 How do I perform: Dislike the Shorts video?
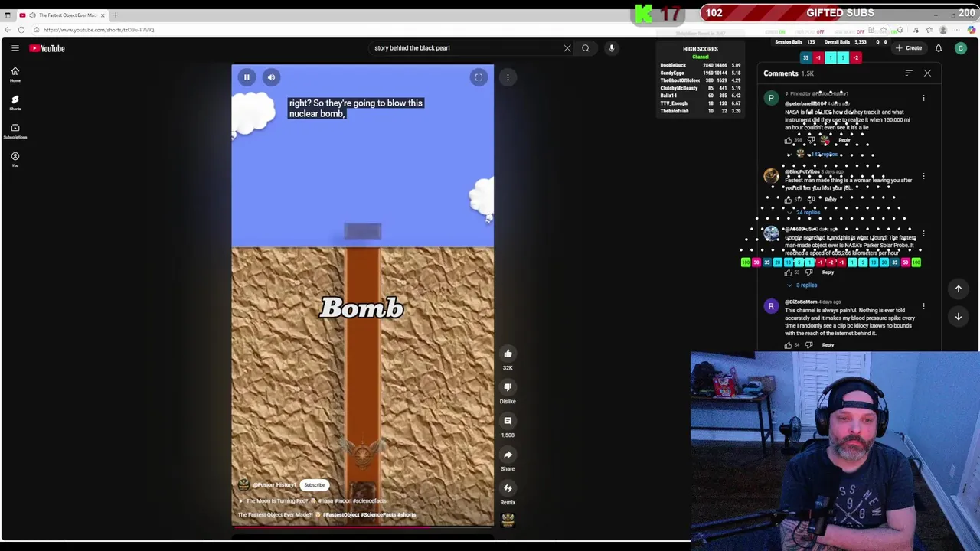(x=508, y=387)
